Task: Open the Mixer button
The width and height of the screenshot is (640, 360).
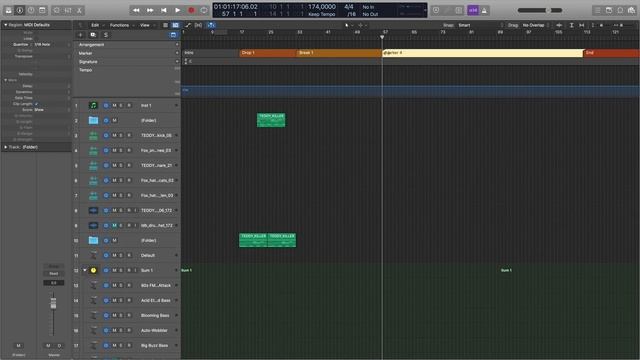Action: [x=68, y=10]
